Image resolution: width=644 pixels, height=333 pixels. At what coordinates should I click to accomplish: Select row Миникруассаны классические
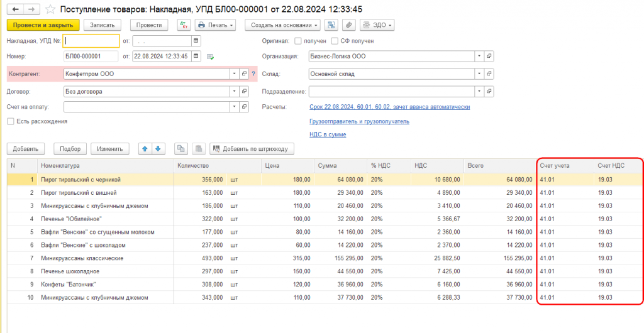pos(325,258)
